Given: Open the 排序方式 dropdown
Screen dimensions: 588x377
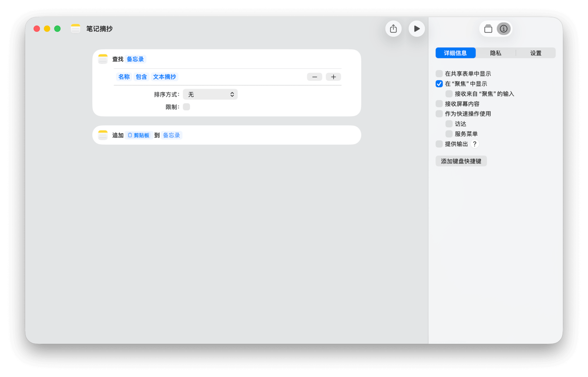Looking at the screenshot, I should pos(210,94).
